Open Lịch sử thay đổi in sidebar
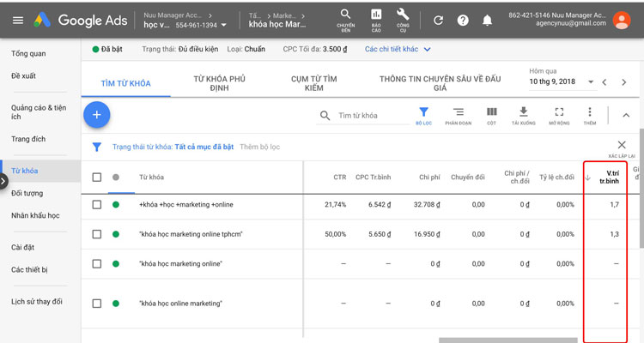 [37, 301]
